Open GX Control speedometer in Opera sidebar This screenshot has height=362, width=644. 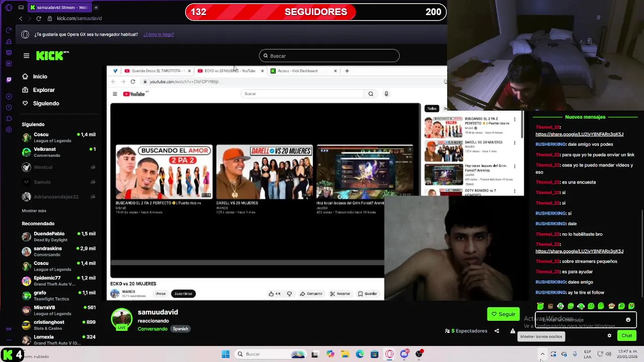9,30
